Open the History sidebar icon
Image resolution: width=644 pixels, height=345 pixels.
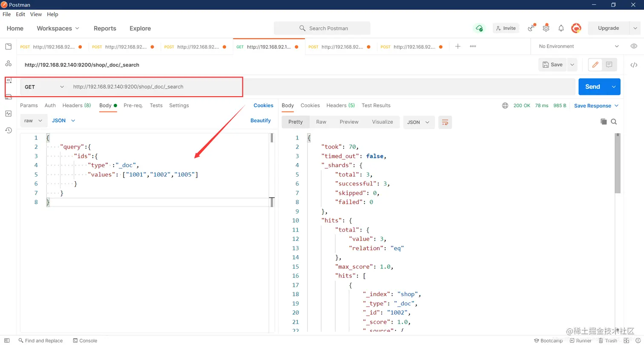[8, 130]
